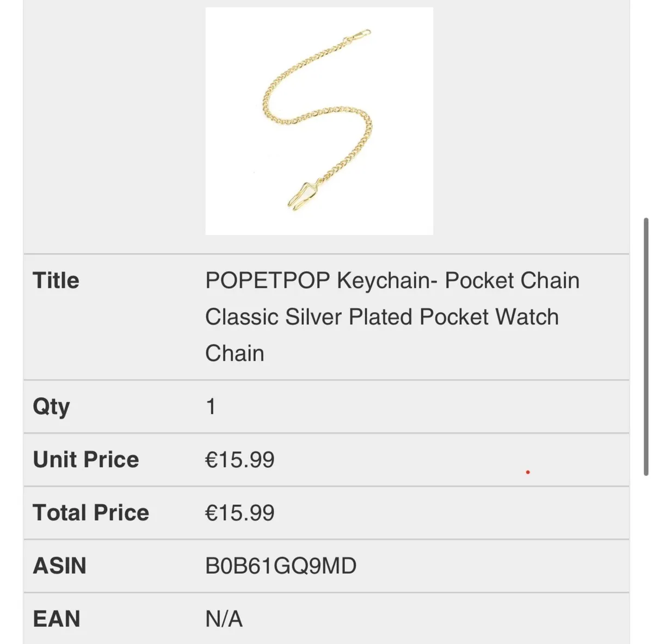The height and width of the screenshot is (644, 653).
Task: Click the EAN value N/A
Action: pyautogui.click(x=224, y=619)
